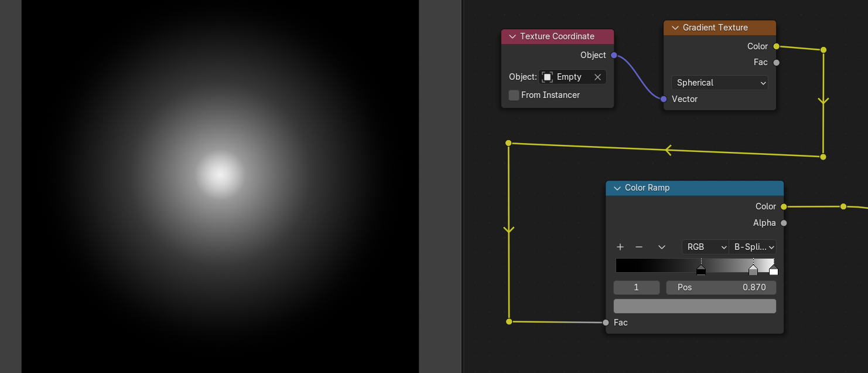868x373 pixels.
Task: Click the Empty object icon in Object field
Action: pos(547,77)
